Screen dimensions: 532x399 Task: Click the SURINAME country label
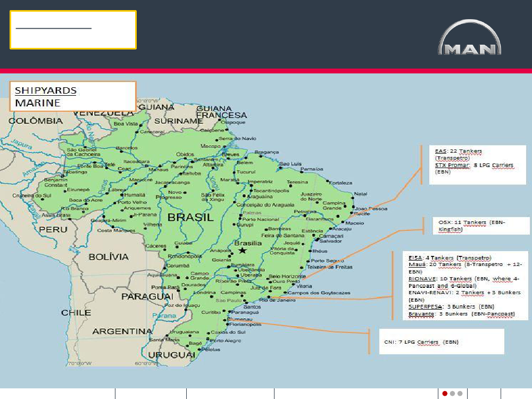point(179,121)
